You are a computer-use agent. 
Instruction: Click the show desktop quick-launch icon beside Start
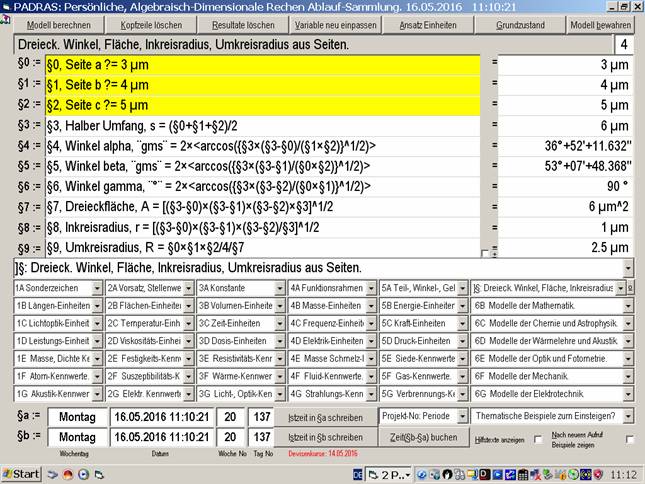tap(53, 475)
